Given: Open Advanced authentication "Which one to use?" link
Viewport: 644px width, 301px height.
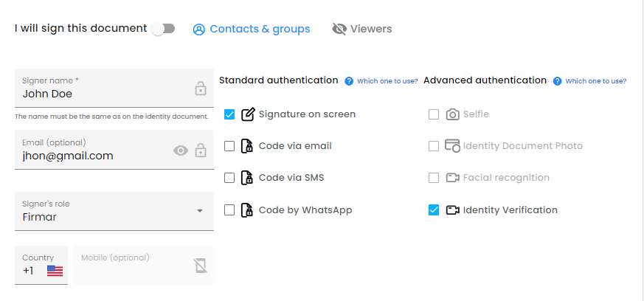Looking at the screenshot, I should click(x=595, y=81).
